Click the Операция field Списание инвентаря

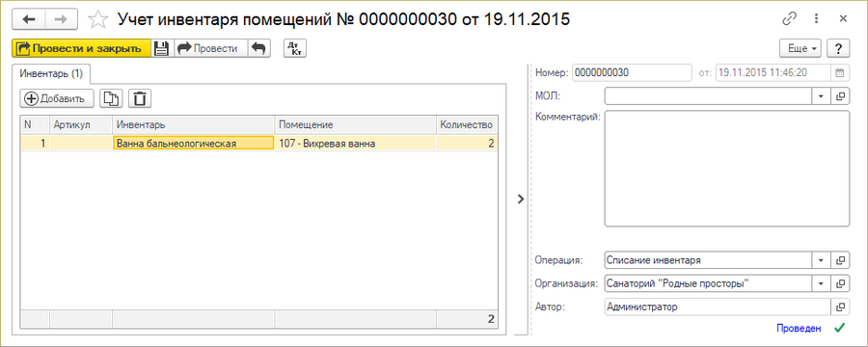tap(708, 259)
